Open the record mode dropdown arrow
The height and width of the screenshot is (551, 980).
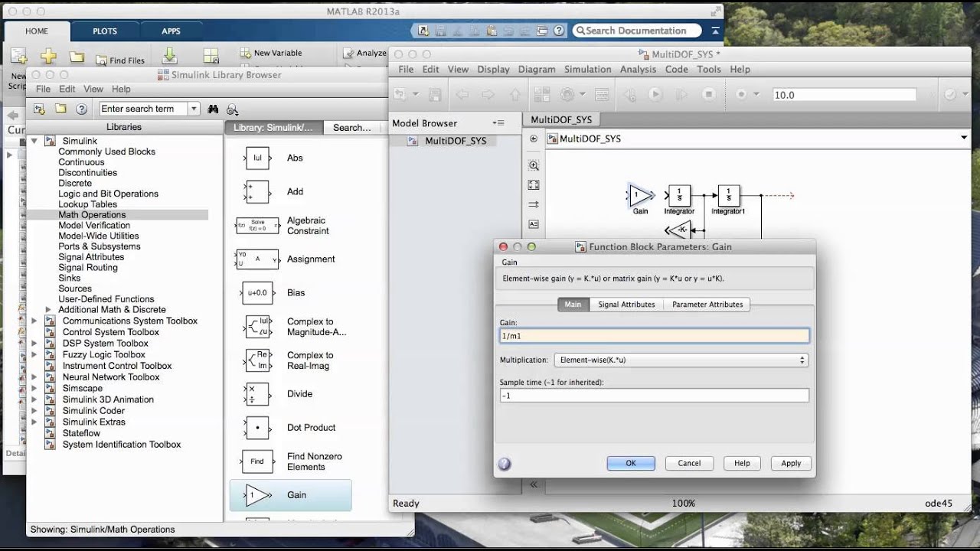pos(756,95)
